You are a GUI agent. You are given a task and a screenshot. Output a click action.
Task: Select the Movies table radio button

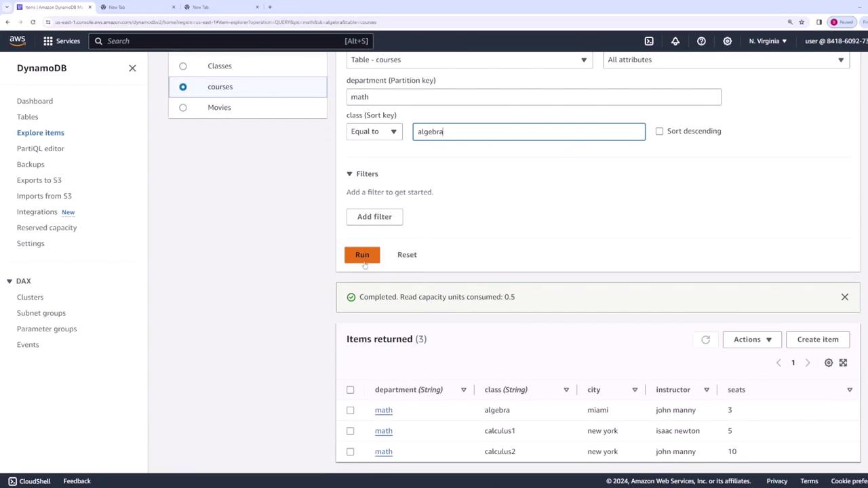[183, 107]
